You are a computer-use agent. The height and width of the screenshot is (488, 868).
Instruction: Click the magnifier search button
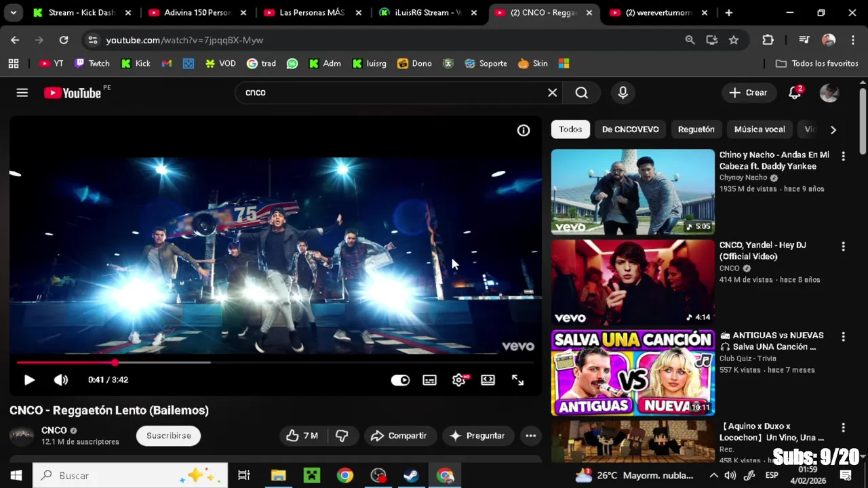[582, 93]
